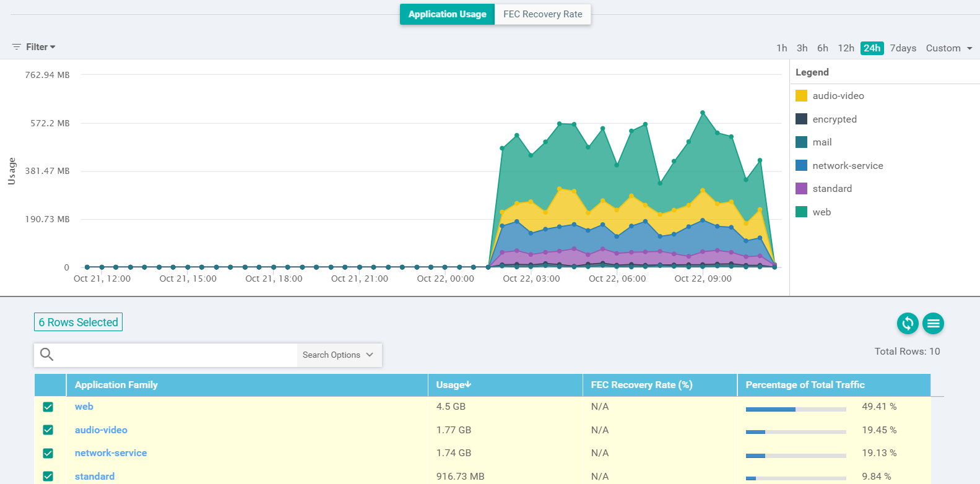Screen dimensions: 980x484
Task: Click the select-all header checkbox cell
Action: (x=50, y=385)
